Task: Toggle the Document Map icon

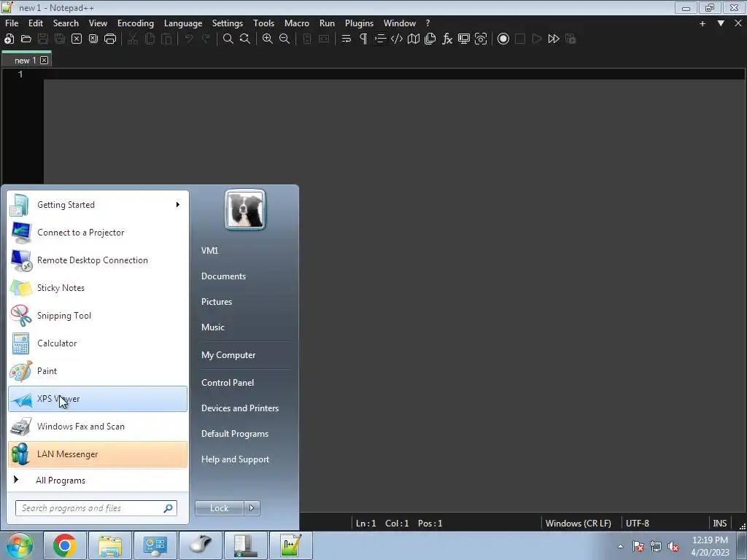Action: 414,39
